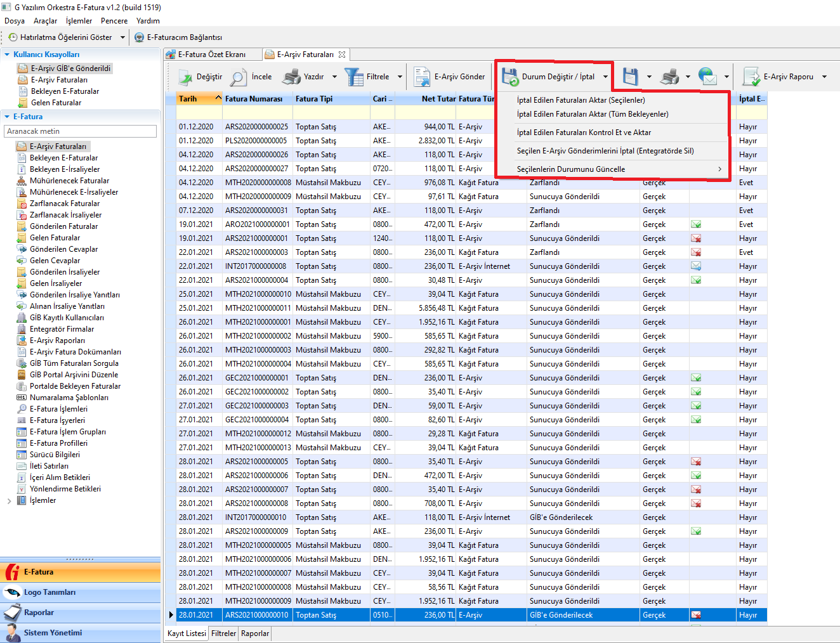Open the Araçlar menu
The height and width of the screenshot is (643, 840).
45,21
